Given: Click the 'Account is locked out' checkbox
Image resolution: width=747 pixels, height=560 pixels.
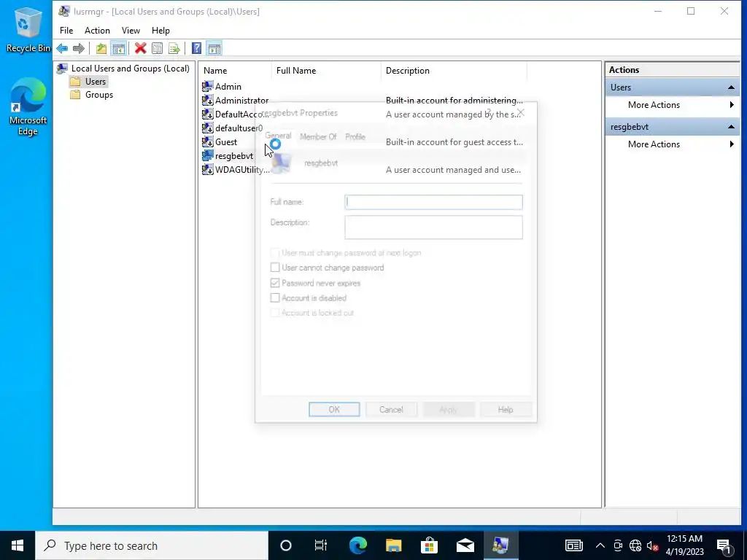Looking at the screenshot, I should (x=275, y=313).
